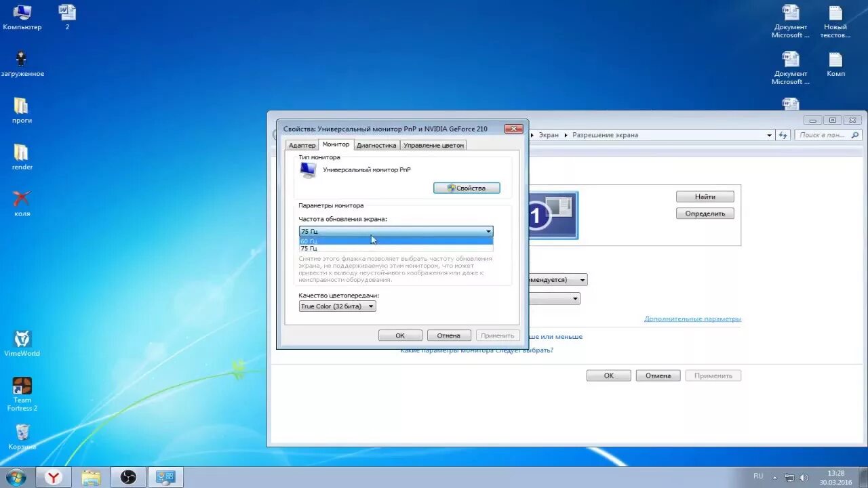
Task: Launch Yandex browser from the taskbar
Action: click(x=54, y=478)
